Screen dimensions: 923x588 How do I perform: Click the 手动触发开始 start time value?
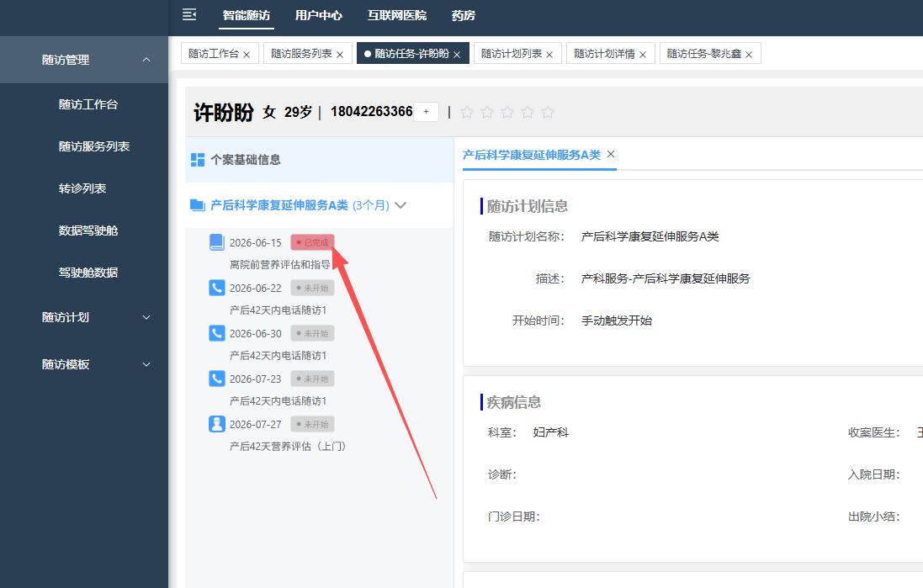coord(617,320)
